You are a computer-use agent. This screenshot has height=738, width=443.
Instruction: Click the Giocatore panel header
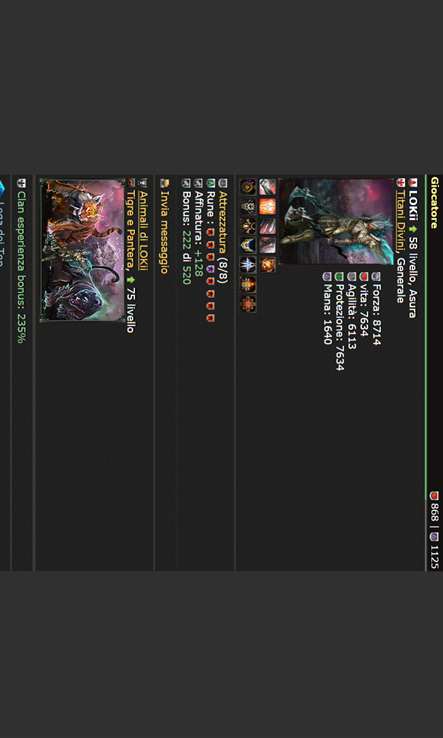(435, 202)
